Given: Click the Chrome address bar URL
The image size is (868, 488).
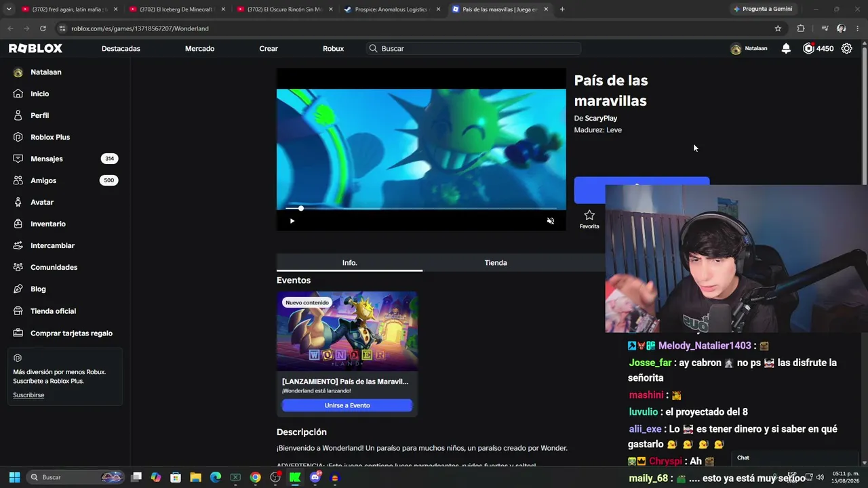Looking at the screenshot, I should (x=140, y=28).
